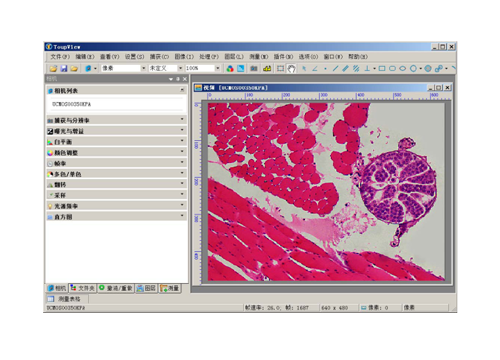Image resolution: width=500 pixels, height=360 pixels.
Task: Switch to the 测量 bottom tab
Action: coord(170,288)
